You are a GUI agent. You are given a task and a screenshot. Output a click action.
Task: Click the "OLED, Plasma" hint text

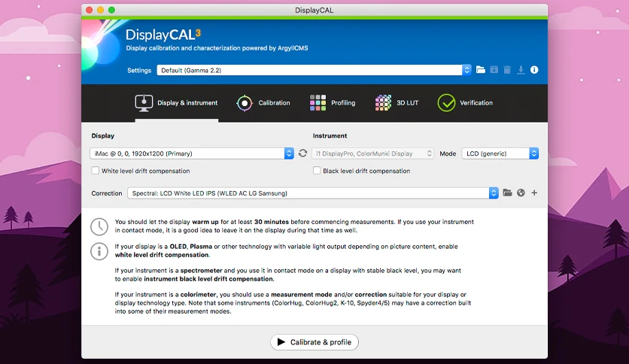191,247
